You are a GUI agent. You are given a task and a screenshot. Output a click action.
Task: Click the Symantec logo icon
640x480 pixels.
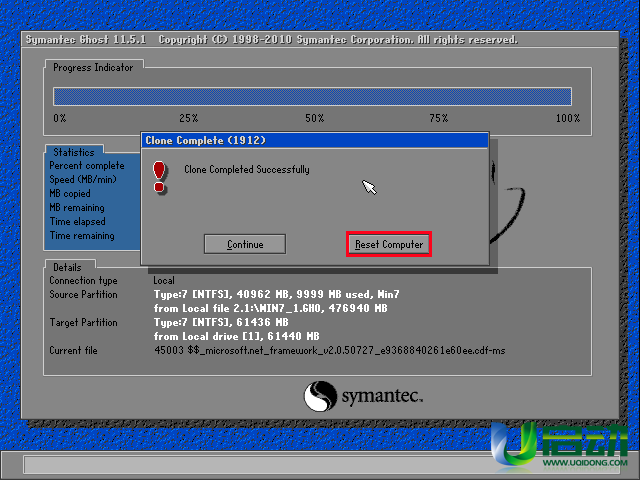(320, 396)
